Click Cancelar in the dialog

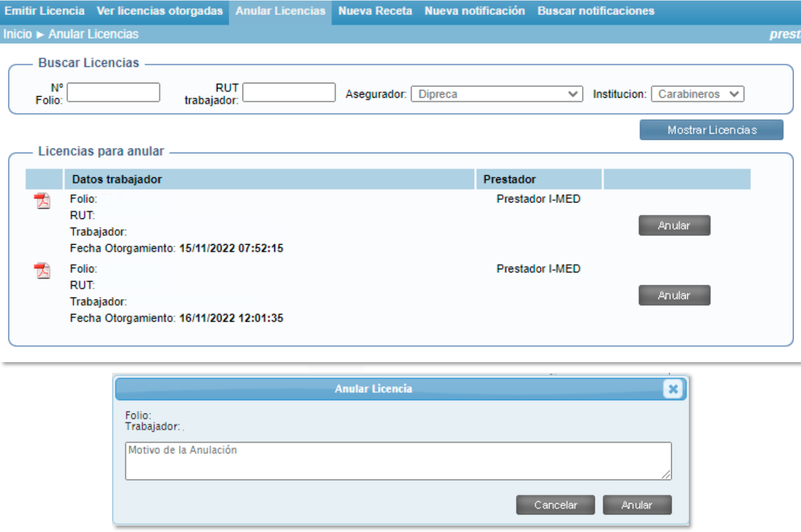coord(555,505)
